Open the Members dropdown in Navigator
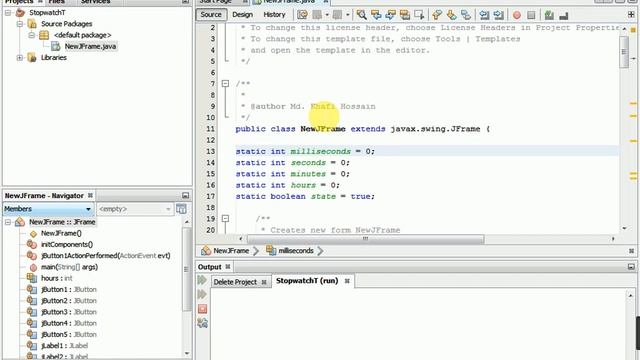 tap(48, 209)
